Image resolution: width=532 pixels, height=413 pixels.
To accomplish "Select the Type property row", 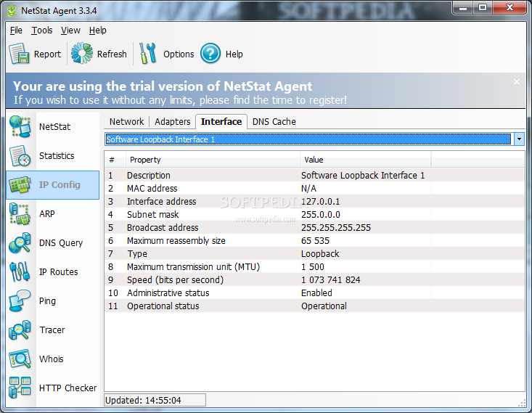I will (x=314, y=254).
